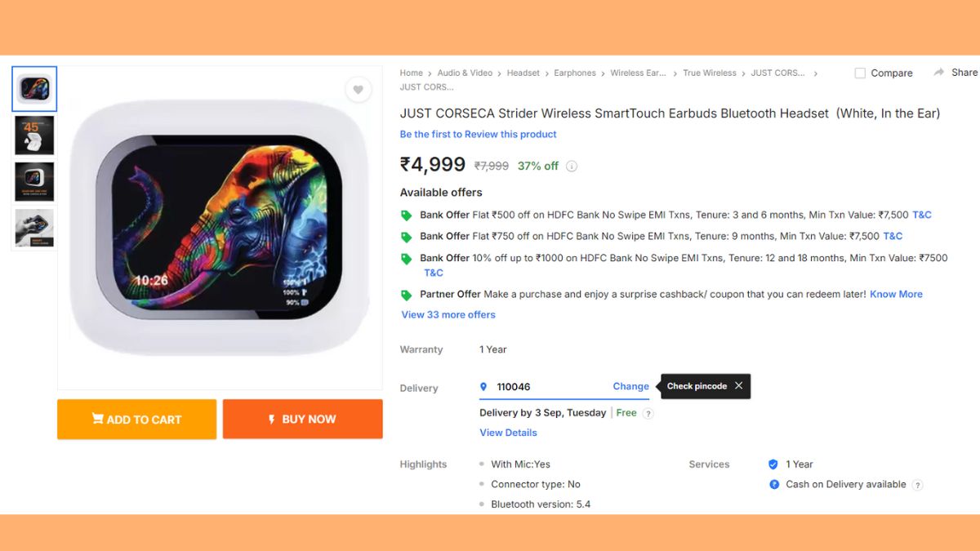This screenshot has width=980, height=551.
Task: Open Be the first to Review link
Action: pyautogui.click(x=478, y=134)
